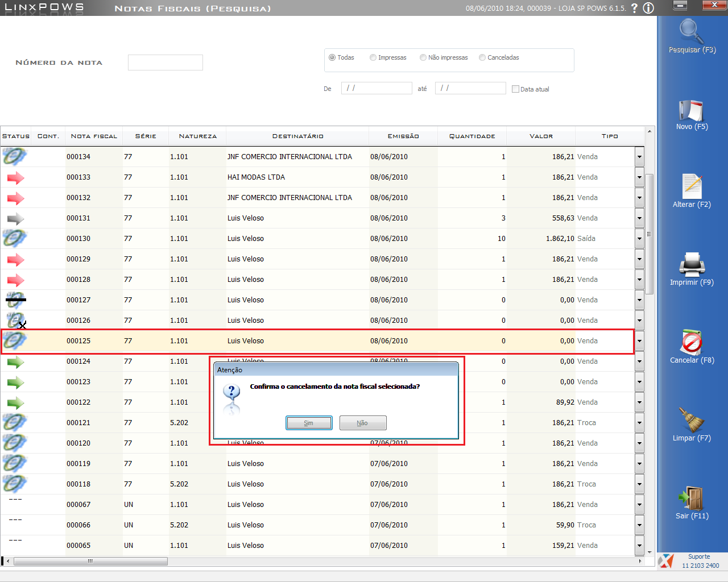Click the Número da Nota input field
The image size is (728, 582).
pos(166,63)
